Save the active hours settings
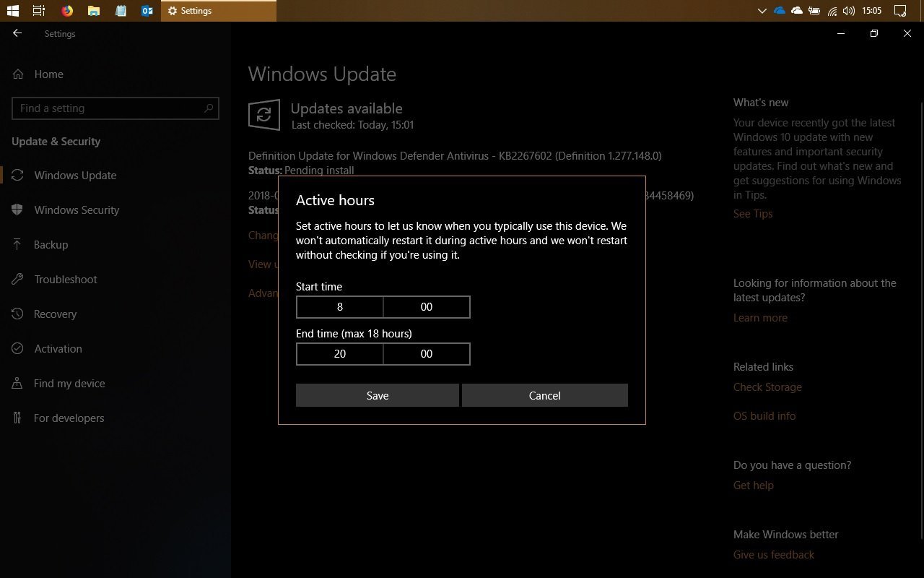The image size is (924, 578). pos(378,395)
